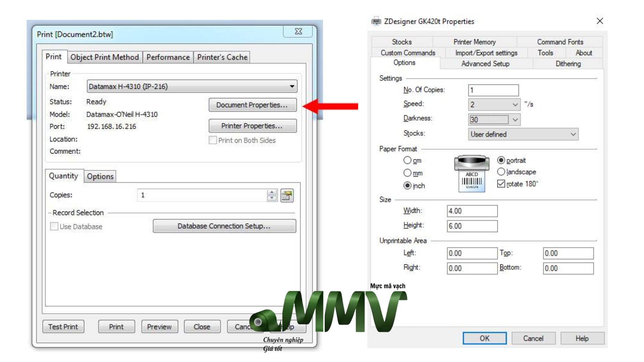Open the Printer's Cache tab

click(222, 57)
